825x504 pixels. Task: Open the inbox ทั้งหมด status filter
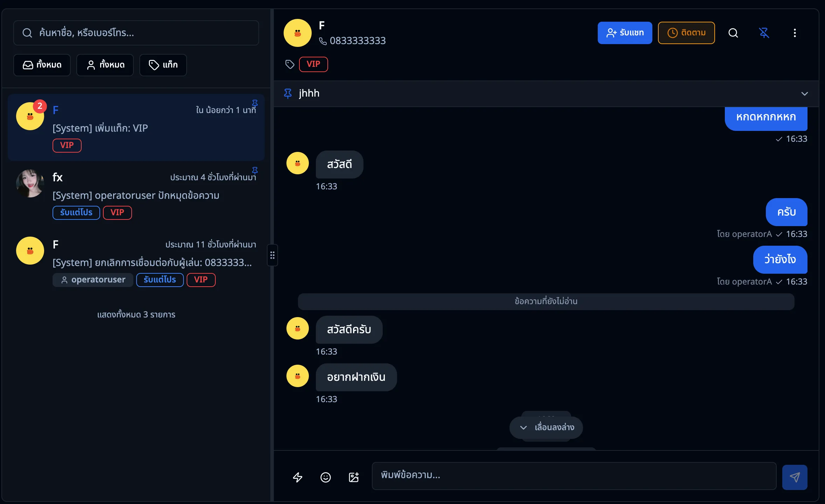42,65
